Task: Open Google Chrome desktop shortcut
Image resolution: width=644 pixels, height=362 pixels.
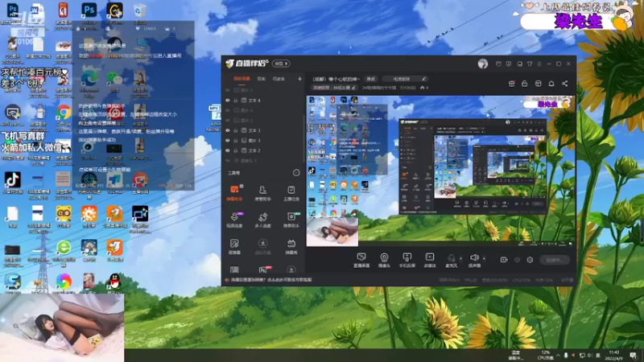Action: tap(64, 117)
